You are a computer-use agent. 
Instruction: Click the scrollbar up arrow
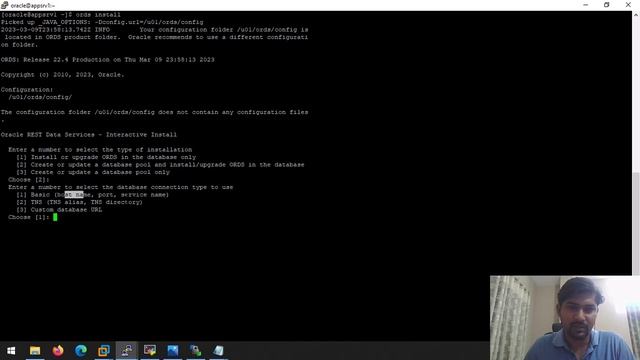[636, 15]
